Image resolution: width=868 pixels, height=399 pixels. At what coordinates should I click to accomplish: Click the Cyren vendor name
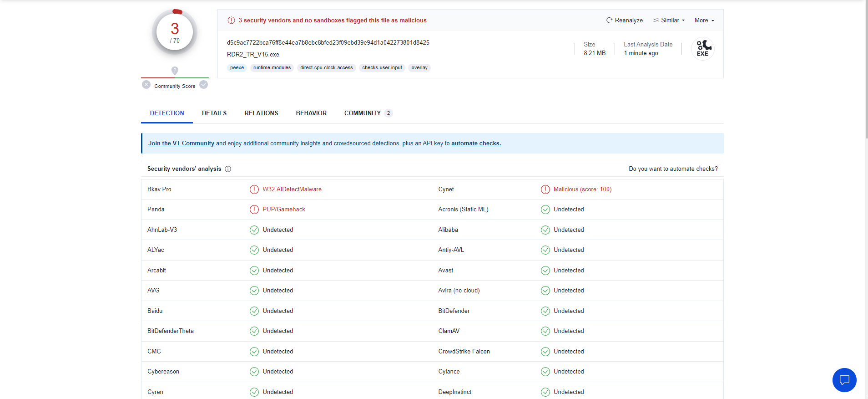(155, 392)
